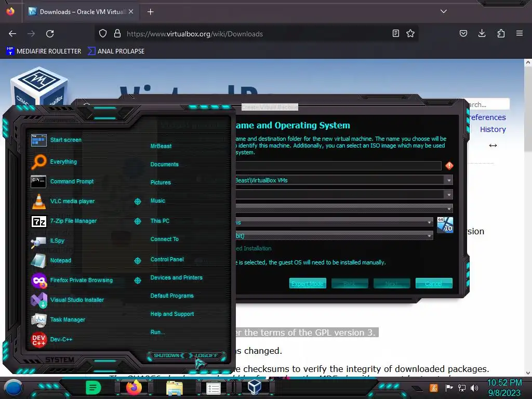Image resolution: width=532 pixels, height=399 pixels.
Task: Open the green notes app on taskbar
Action: (x=94, y=388)
